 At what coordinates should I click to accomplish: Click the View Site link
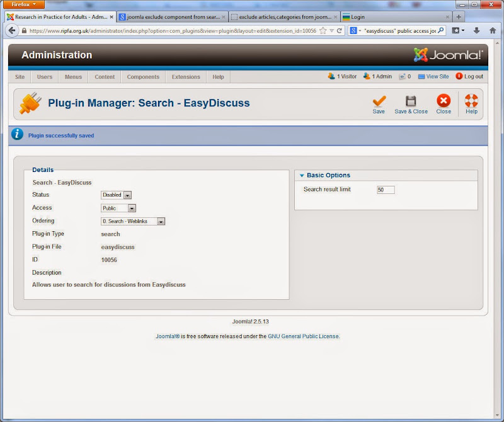[x=433, y=76]
